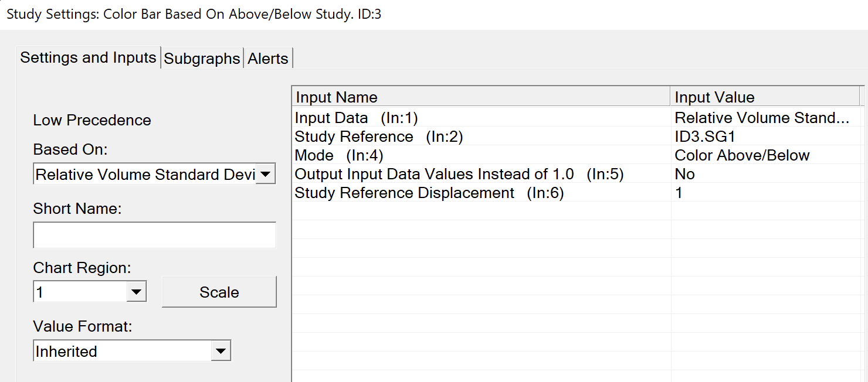Open the Value Format dropdown
Viewport: 868px width, 382px height.
[221, 352]
